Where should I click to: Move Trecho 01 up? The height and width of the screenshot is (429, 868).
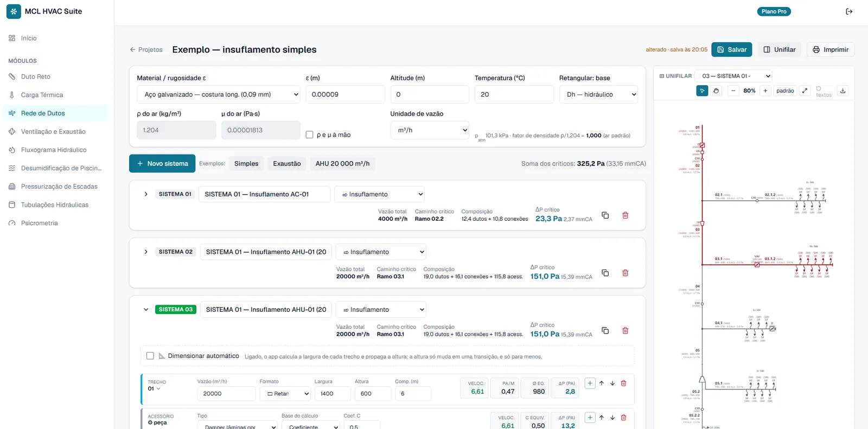point(602,383)
